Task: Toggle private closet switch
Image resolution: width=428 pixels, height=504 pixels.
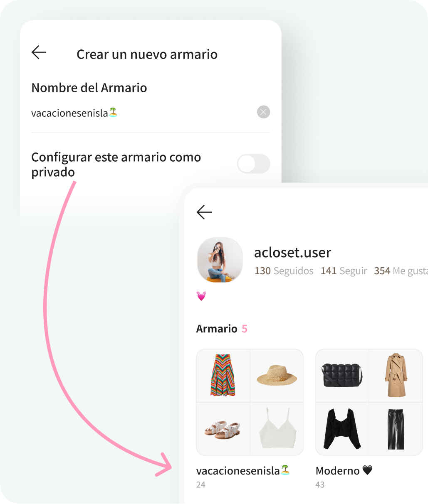Action: [x=253, y=164]
